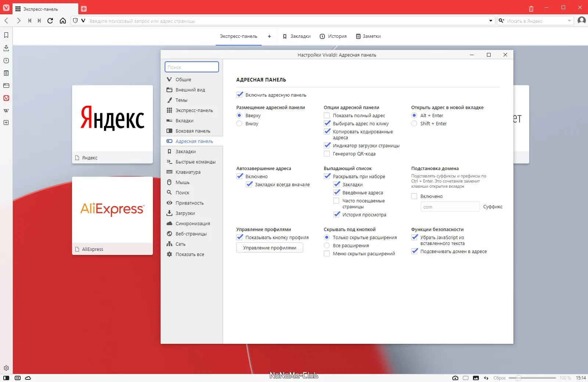Open the Vivaldi main menu icon

click(x=6, y=7)
